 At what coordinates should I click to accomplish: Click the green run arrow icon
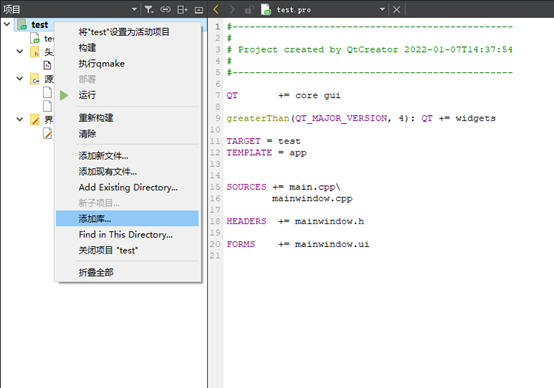pyautogui.click(x=64, y=95)
